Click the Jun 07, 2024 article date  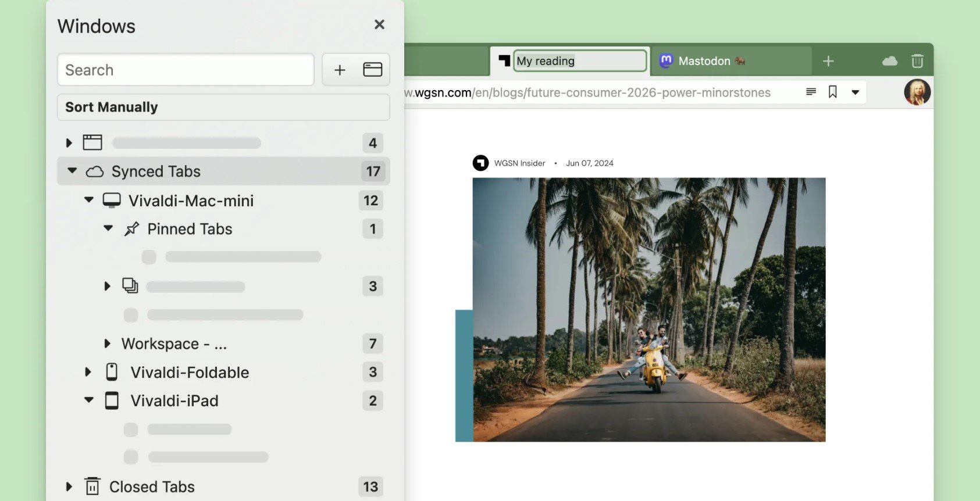coord(589,163)
